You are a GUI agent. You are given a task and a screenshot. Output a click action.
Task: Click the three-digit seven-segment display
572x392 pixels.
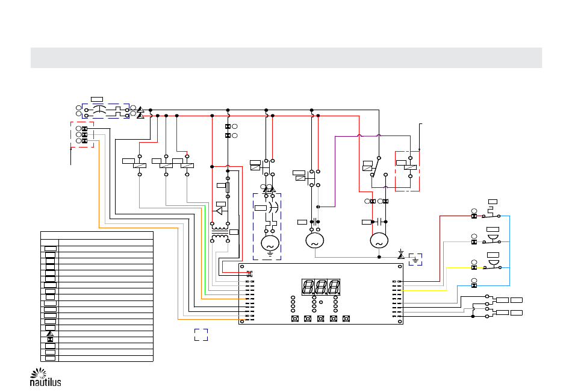coord(321,287)
